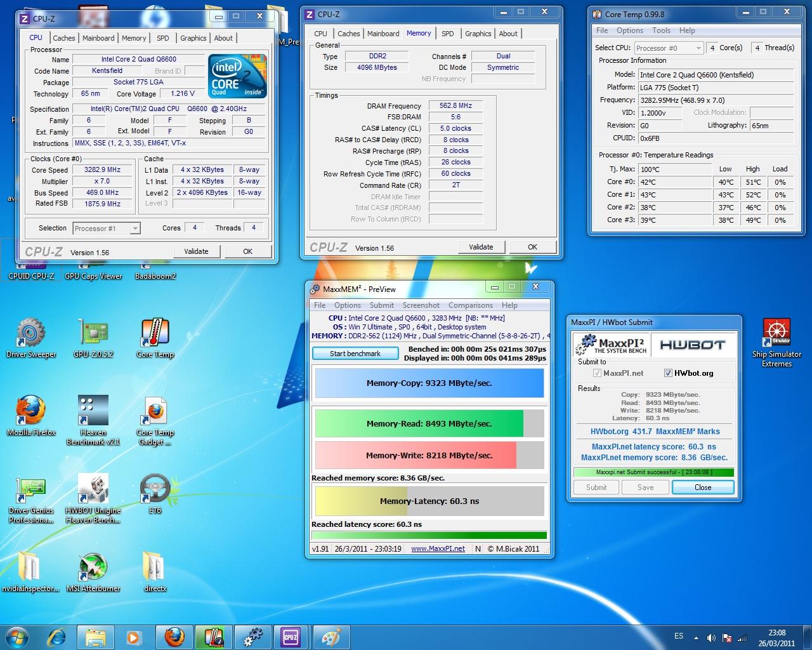The image size is (812, 650).
Task: Open Mainboard tab in left CPU-Z
Action: click(x=98, y=38)
